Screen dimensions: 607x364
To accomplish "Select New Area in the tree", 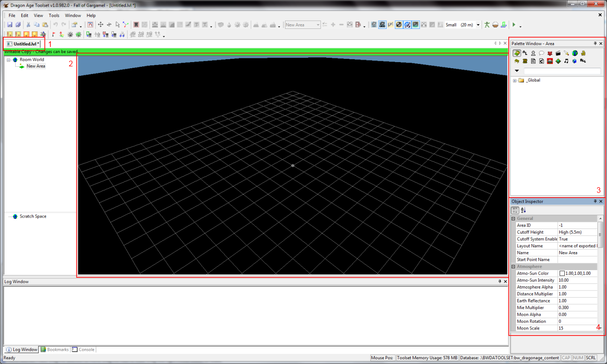I will [36, 66].
